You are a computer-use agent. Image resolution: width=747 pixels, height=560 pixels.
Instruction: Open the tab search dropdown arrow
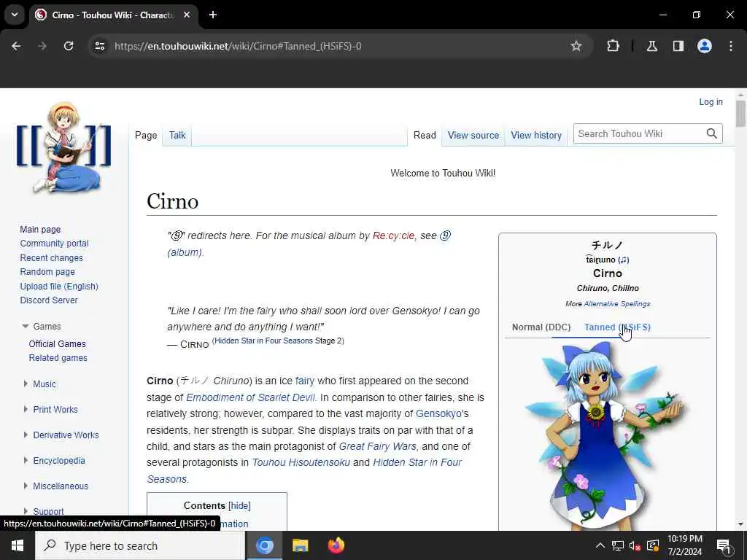point(15,15)
